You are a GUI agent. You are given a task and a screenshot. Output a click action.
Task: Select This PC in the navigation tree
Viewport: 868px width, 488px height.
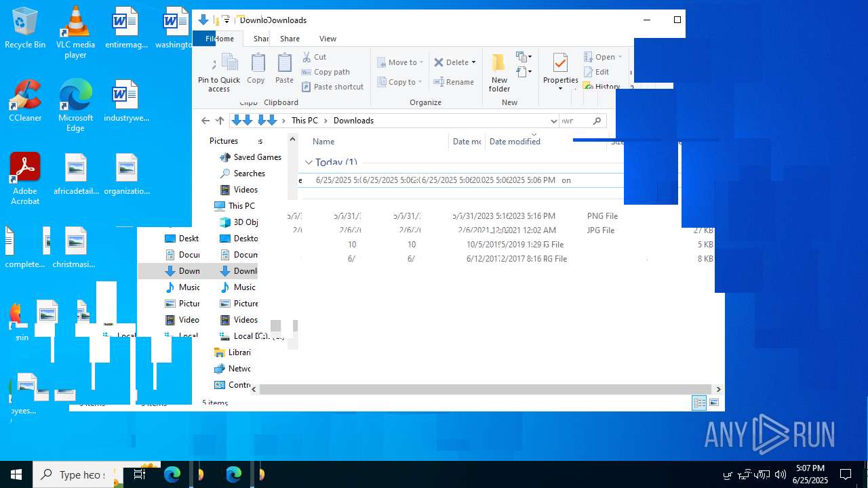coord(235,206)
